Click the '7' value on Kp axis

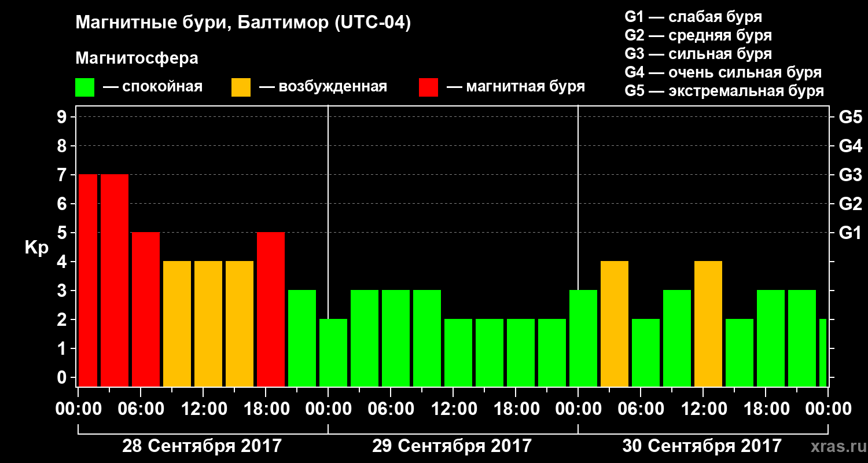pos(63,175)
